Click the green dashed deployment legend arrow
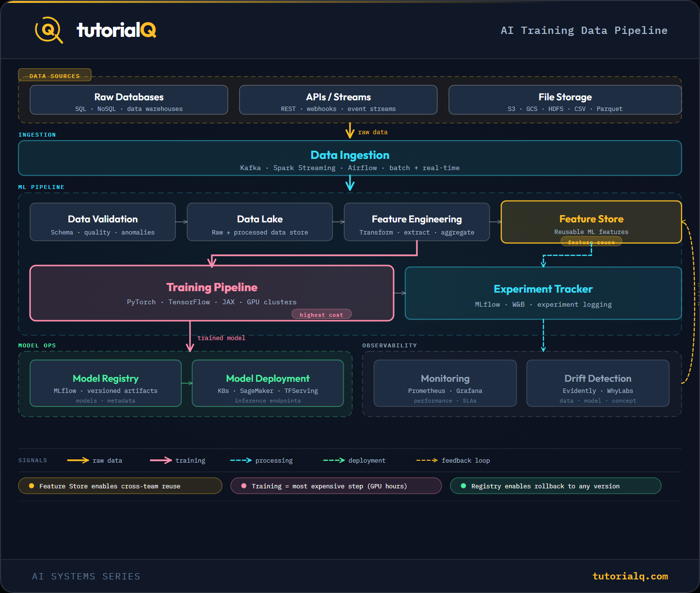700x593 pixels. point(334,460)
